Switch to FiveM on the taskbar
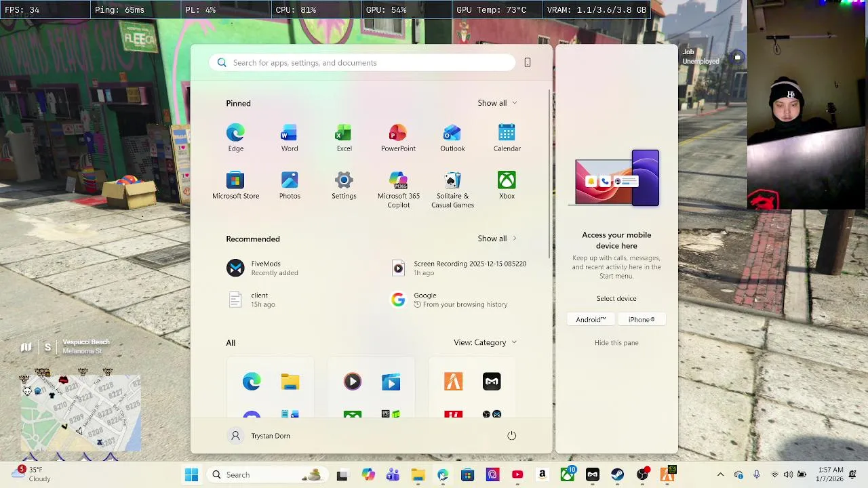Viewport: 868px width, 488px height. 668,474
